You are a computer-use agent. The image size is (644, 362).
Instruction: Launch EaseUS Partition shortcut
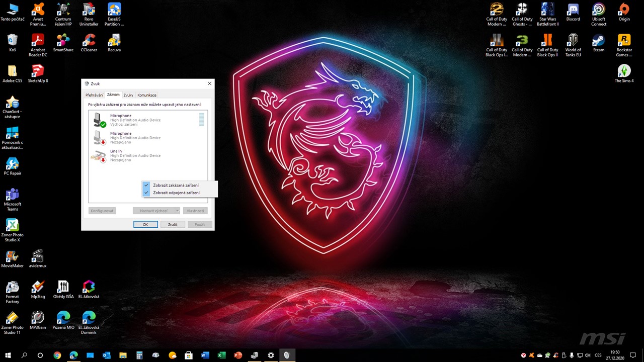(x=114, y=14)
